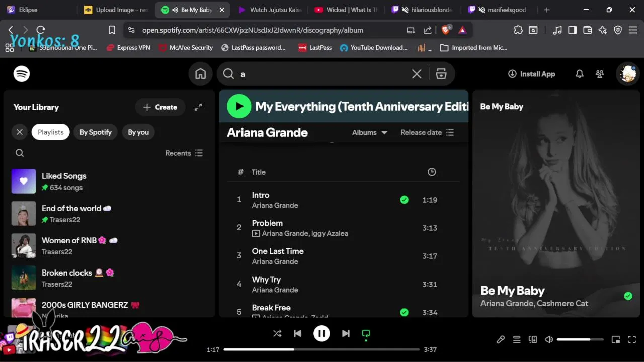The height and width of the screenshot is (362, 644).
Task: Toggle the repeat mode
Action: (366, 333)
